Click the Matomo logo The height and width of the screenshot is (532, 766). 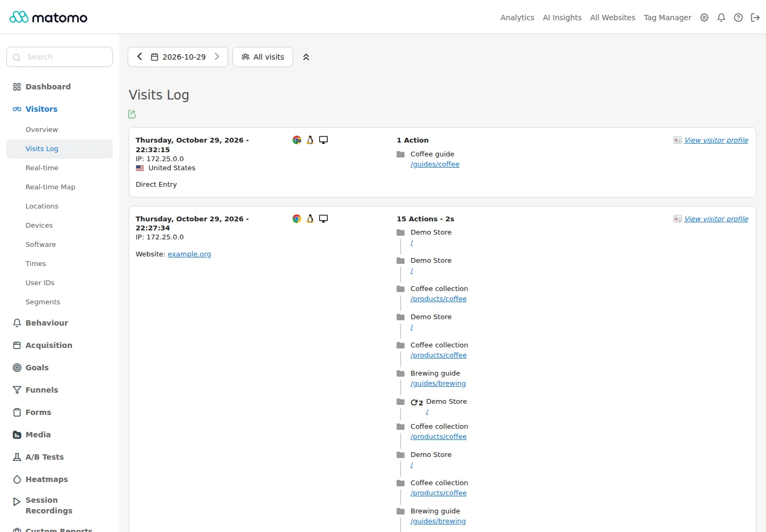click(x=48, y=17)
